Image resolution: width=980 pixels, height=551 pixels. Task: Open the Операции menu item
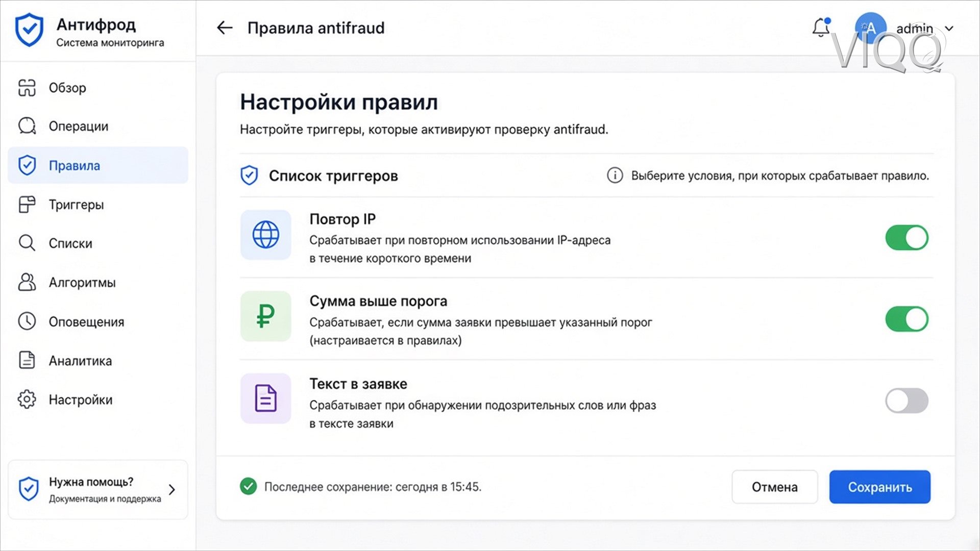coord(98,126)
